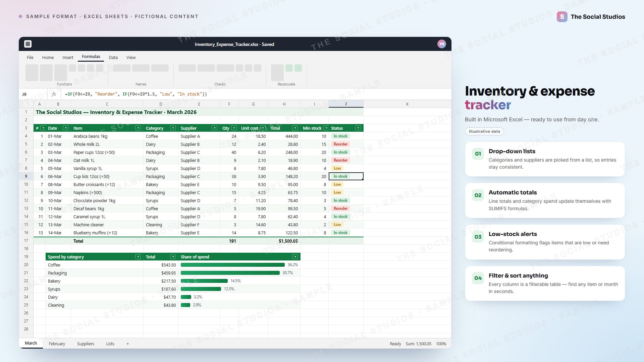Open the Share of spend filter arrow
644x362 pixels.
pos(295,257)
